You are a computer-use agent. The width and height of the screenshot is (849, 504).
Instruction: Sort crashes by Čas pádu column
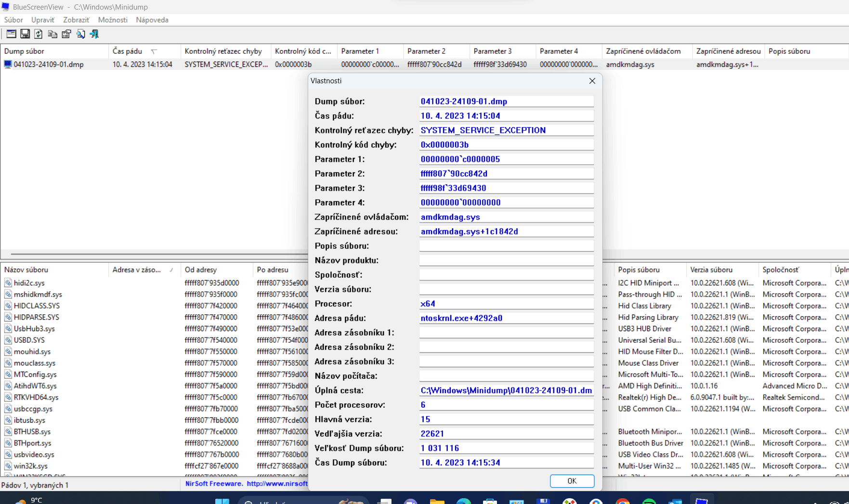tap(144, 51)
